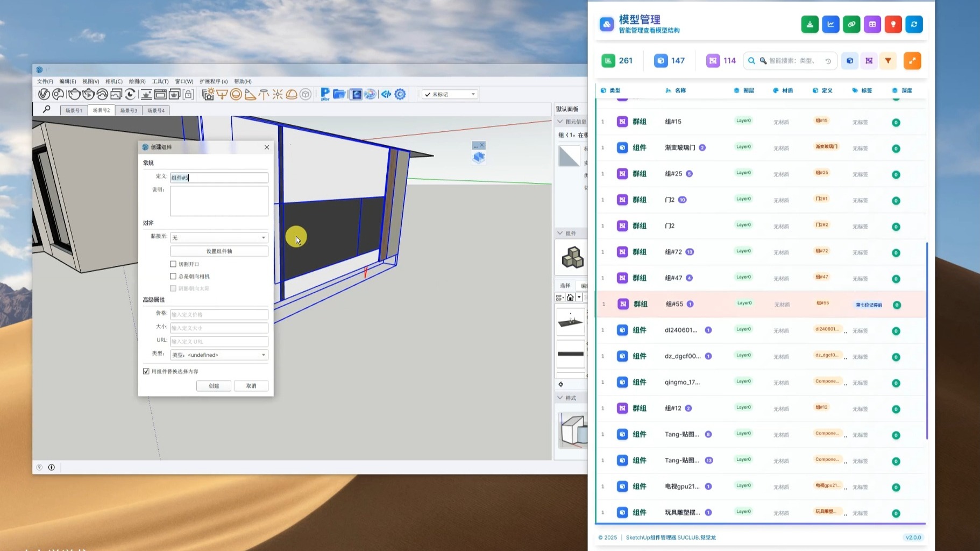Click the blue PBR toolbar icon
980x551 pixels.
[x=325, y=94]
